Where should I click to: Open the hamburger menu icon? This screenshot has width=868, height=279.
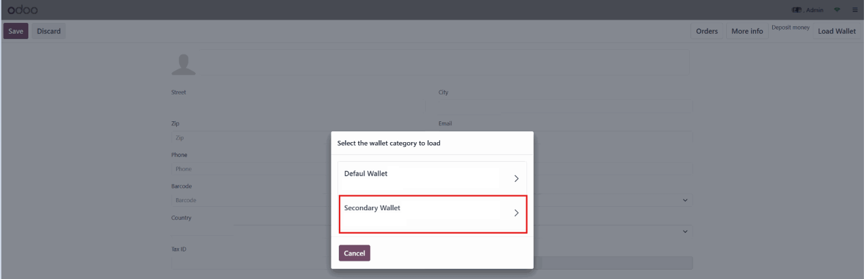(855, 10)
